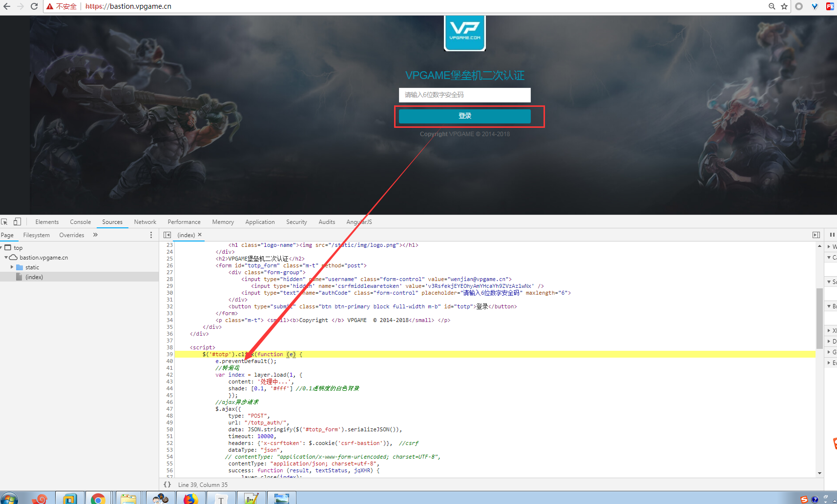Click the Pretty print {} icon
This screenshot has width=837, height=504.
point(167,484)
